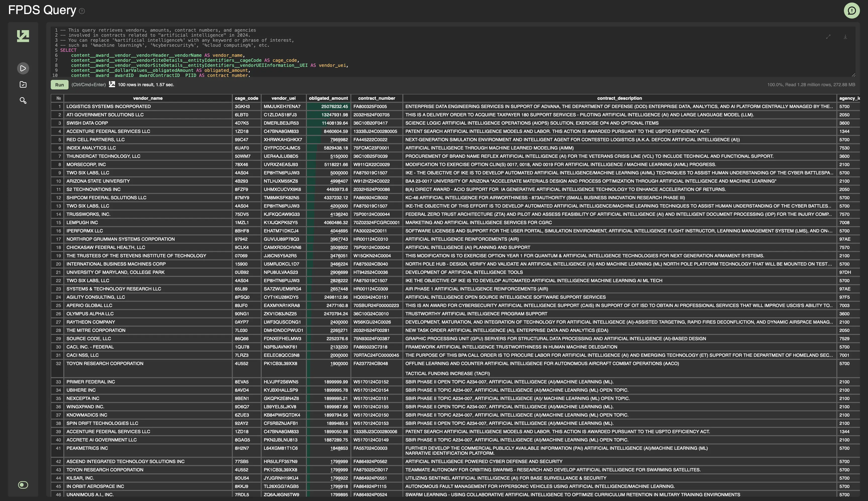This screenshot has height=501, width=868.
Task: Click vendor UEI DMERLBE3JR53
Action: (283, 123)
